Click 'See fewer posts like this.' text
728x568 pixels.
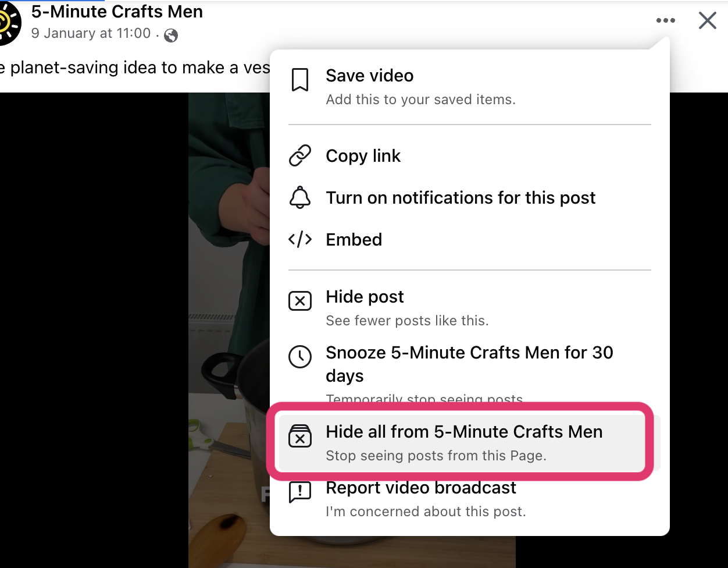[407, 321]
